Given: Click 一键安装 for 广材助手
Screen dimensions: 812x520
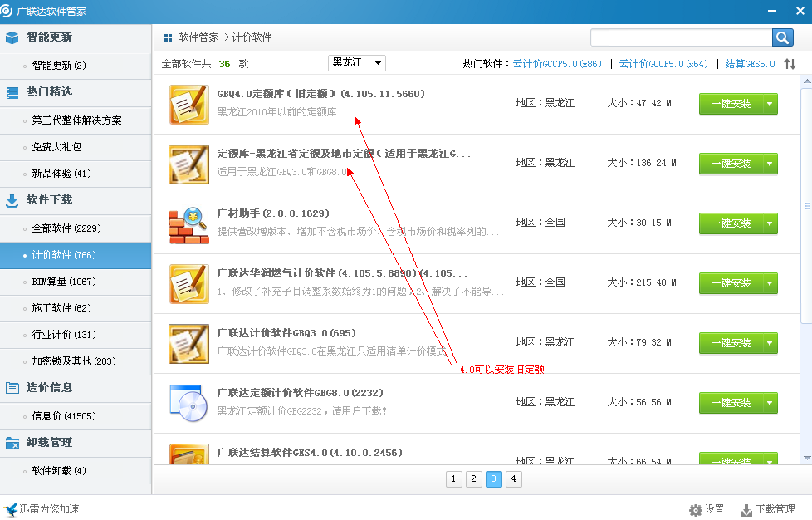Looking at the screenshot, I should coord(731,223).
